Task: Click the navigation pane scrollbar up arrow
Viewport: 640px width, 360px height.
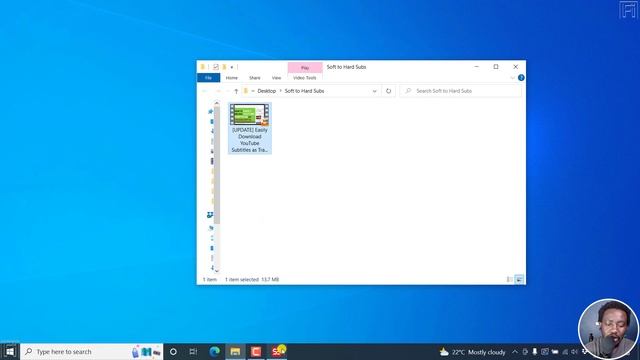Action: point(217,103)
